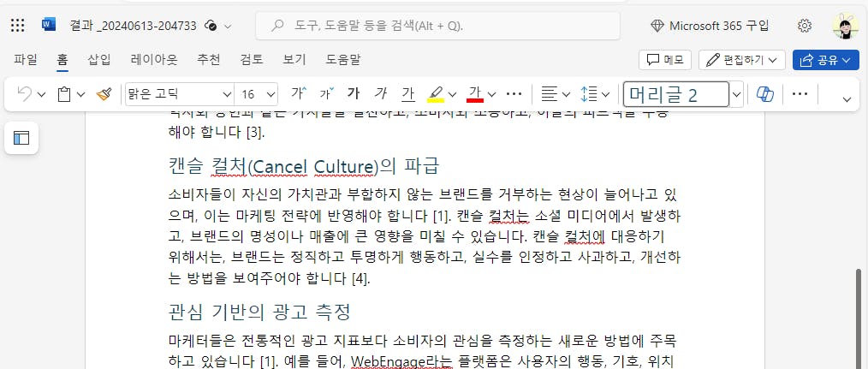Click Microsoft 365 구입 button

pos(710,26)
